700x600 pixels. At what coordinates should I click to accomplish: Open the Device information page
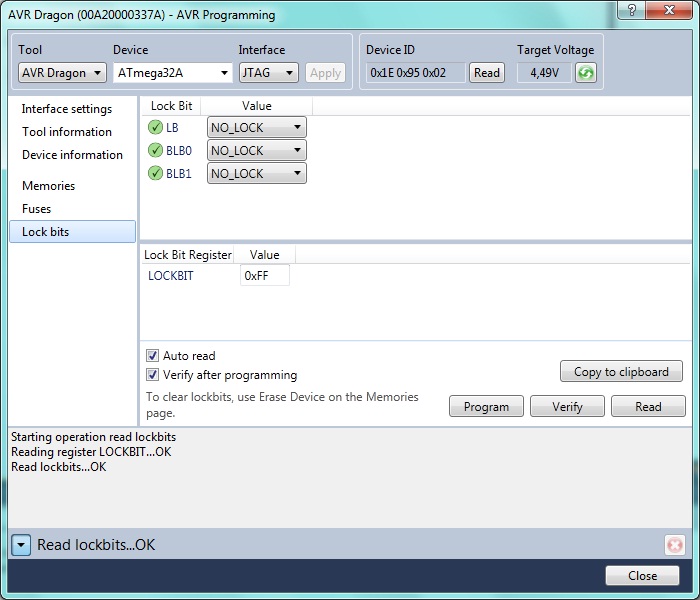72,155
